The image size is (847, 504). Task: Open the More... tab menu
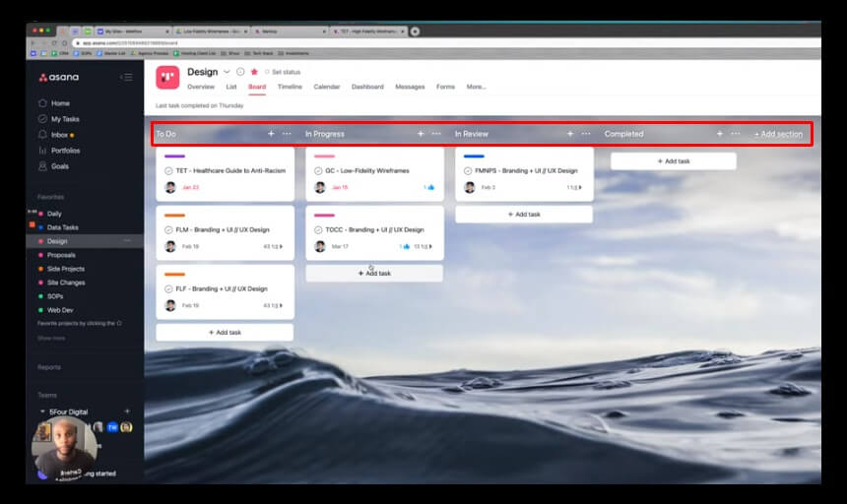pyautogui.click(x=476, y=87)
